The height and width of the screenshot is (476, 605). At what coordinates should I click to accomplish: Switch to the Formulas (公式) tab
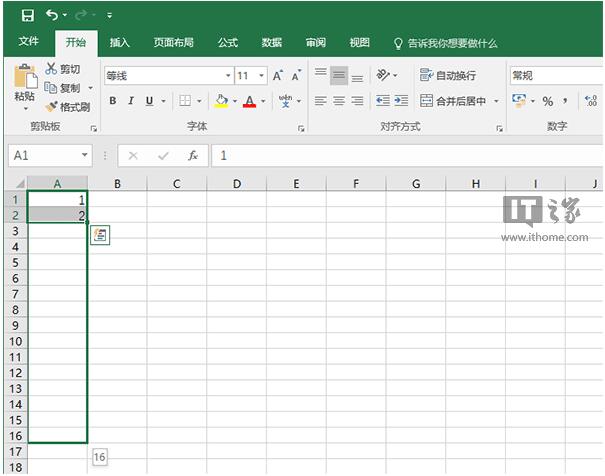(x=228, y=43)
